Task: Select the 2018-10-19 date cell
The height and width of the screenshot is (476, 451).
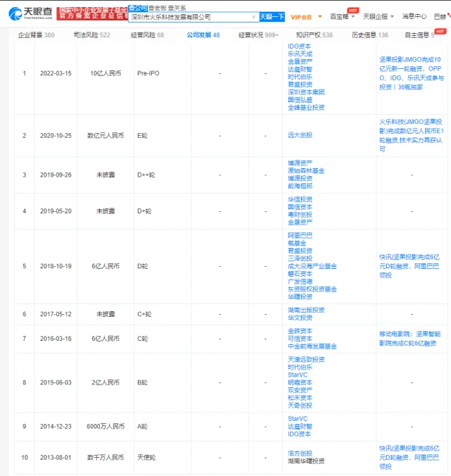Action: [x=56, y=266]
